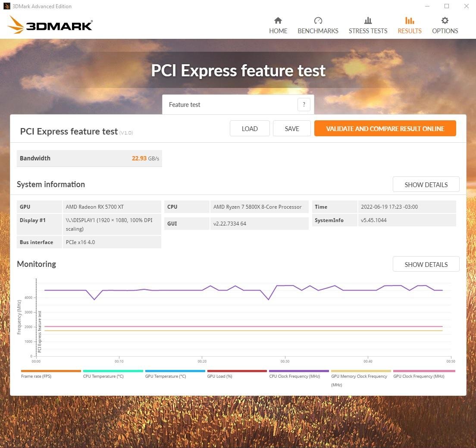476x448 pixels.
Task: Click the Bus interface label
Action: 36,242
